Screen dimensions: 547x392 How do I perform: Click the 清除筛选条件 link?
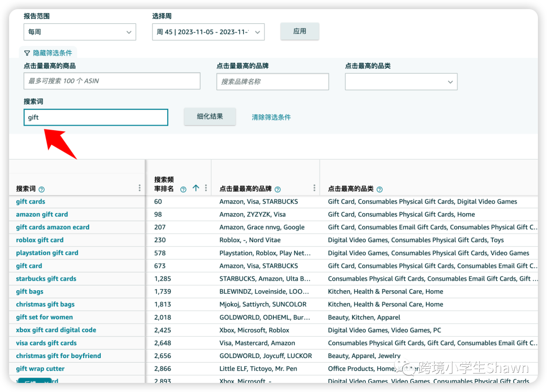271,116
